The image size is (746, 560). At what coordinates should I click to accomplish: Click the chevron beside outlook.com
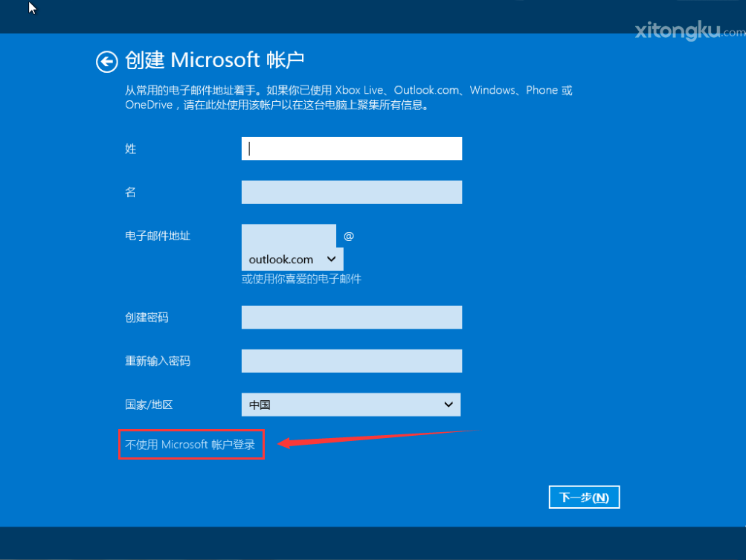coord(332,260)
